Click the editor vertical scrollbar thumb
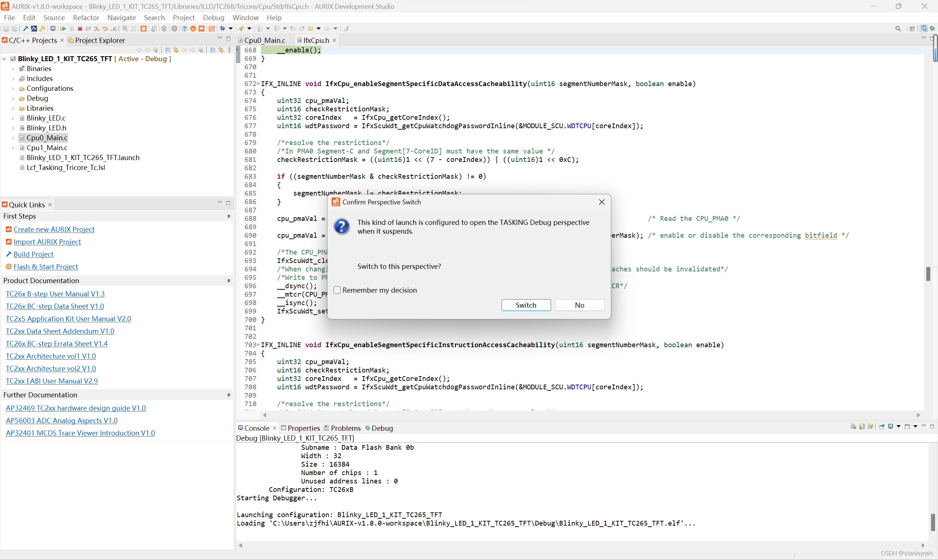This screenshot has width=938, height=560. pos(928,274)
